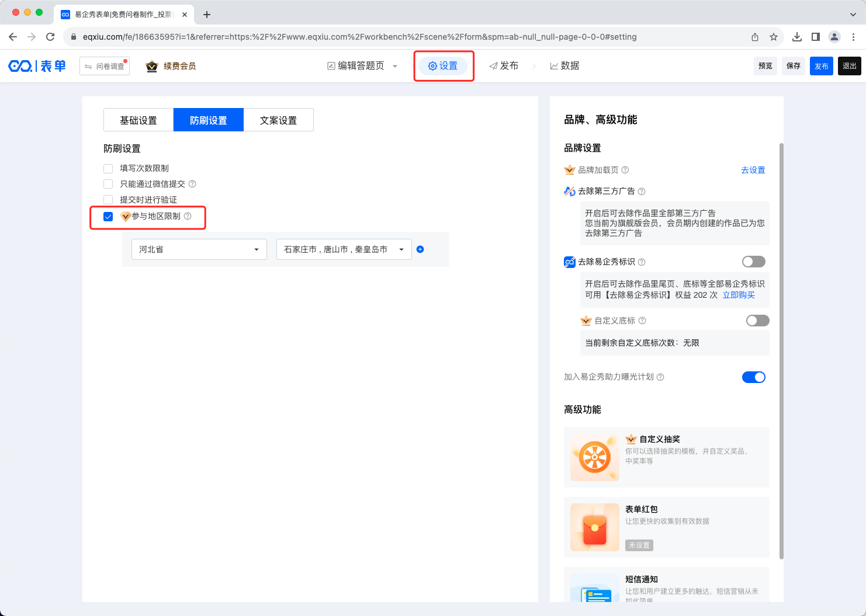Screen dimensions: 866x616
Task: Bookmark this page with star icon
Action: 774,37
